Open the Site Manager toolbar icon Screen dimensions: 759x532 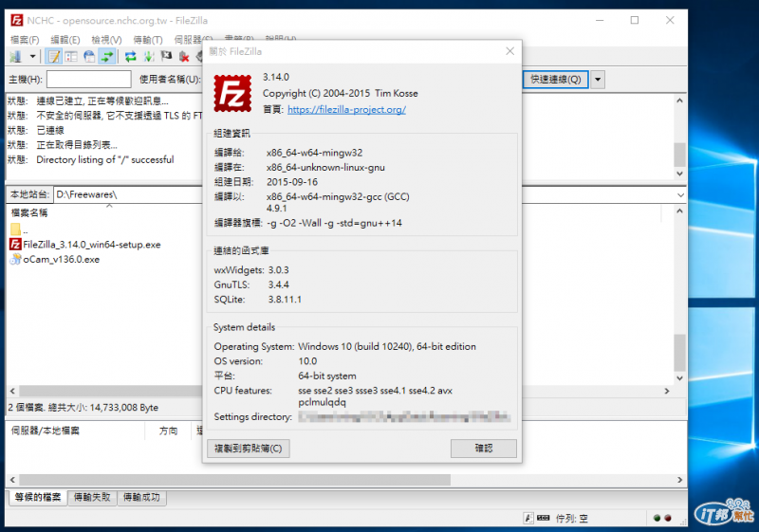(x=15, y=57)
